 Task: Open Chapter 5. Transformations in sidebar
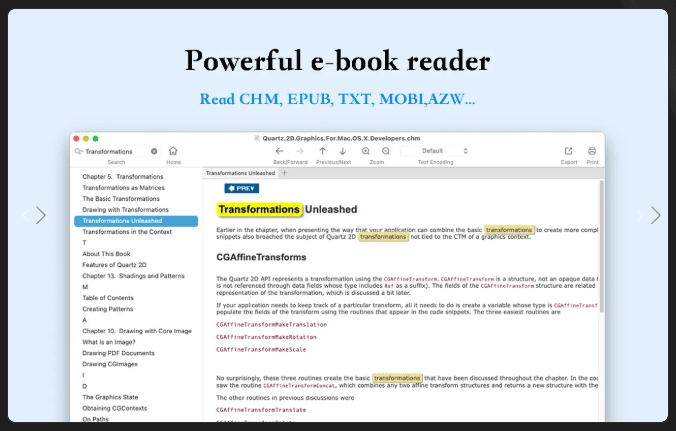123,177
